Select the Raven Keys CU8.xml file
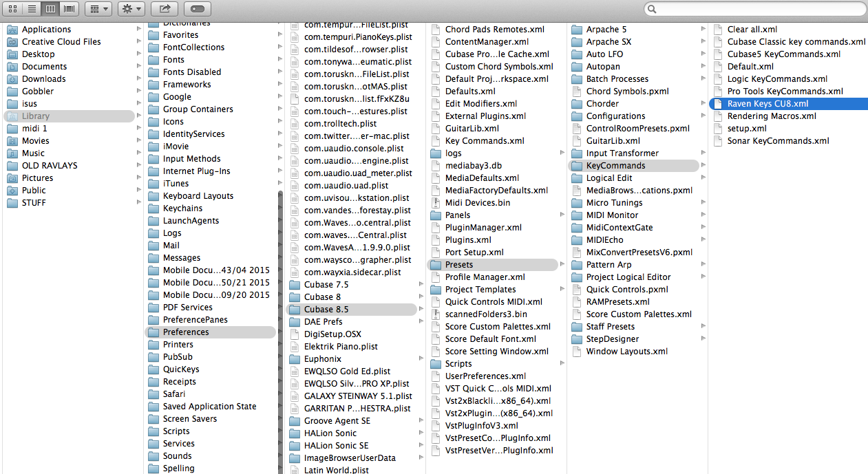The width and height of the screenshot is (868, 474). click(768, 104)
